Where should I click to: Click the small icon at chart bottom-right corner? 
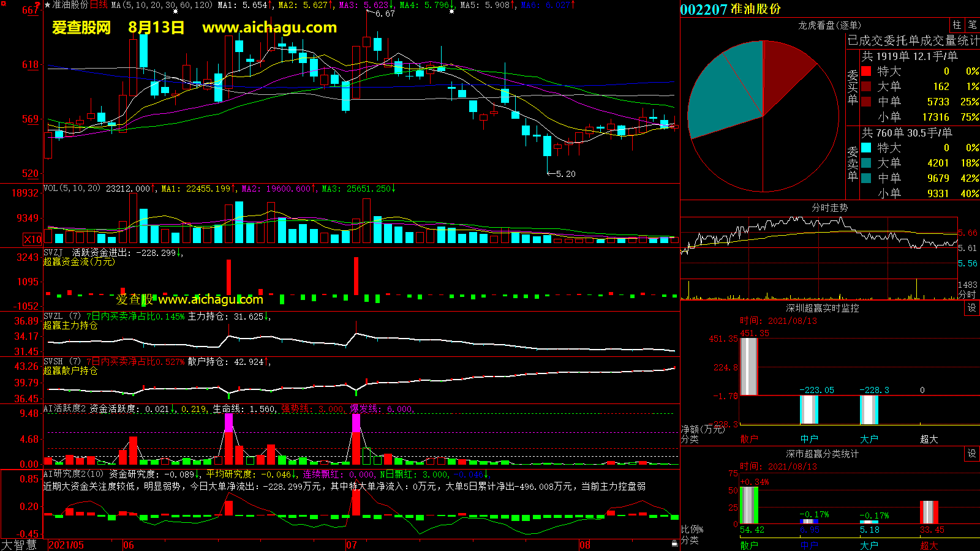click(x=674, y=544)
